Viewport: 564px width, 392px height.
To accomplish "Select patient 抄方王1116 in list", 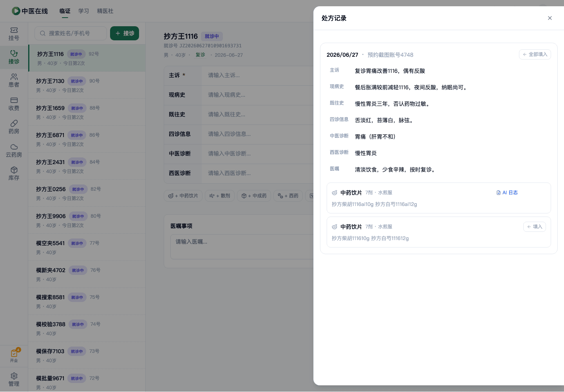I will pyautogui.click(x=87, y=58).
